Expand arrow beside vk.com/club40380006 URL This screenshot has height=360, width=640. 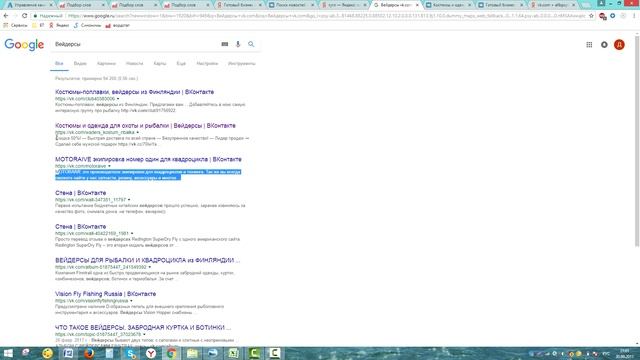tap(118, 99)
